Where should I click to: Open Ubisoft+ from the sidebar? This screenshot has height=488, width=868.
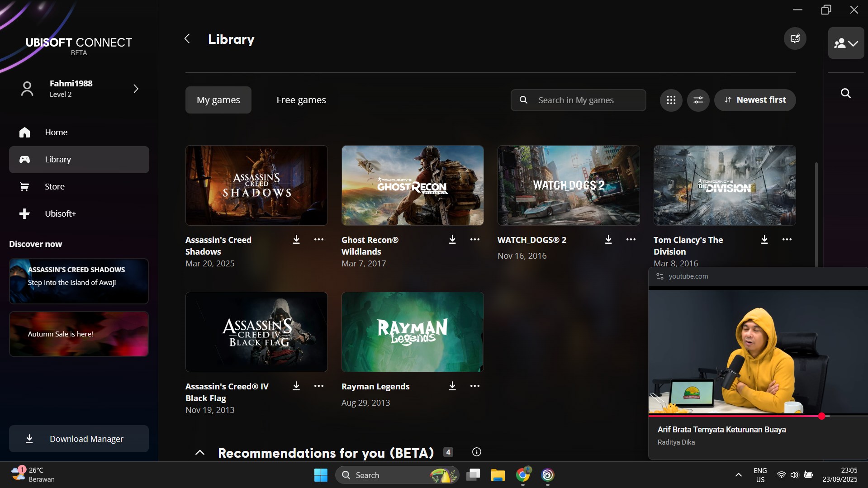point(79,214)
